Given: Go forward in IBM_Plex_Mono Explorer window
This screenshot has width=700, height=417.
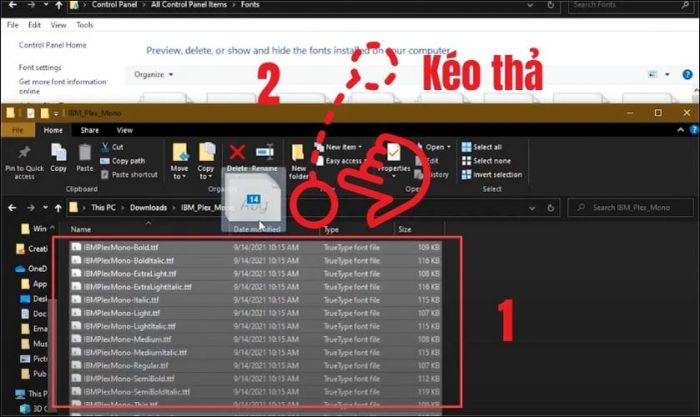Looking at the screenshot, I should tap(30, 208).
